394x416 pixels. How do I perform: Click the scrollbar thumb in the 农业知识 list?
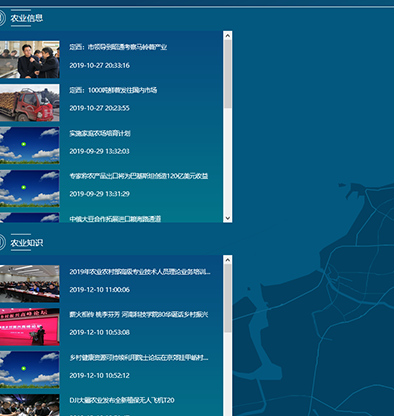[228, 299]
